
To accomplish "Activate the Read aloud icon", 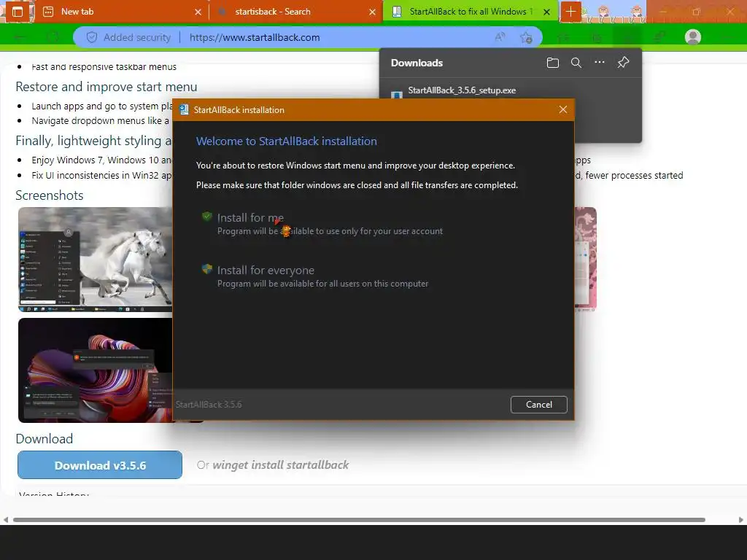I will click(x=500, y=37).
